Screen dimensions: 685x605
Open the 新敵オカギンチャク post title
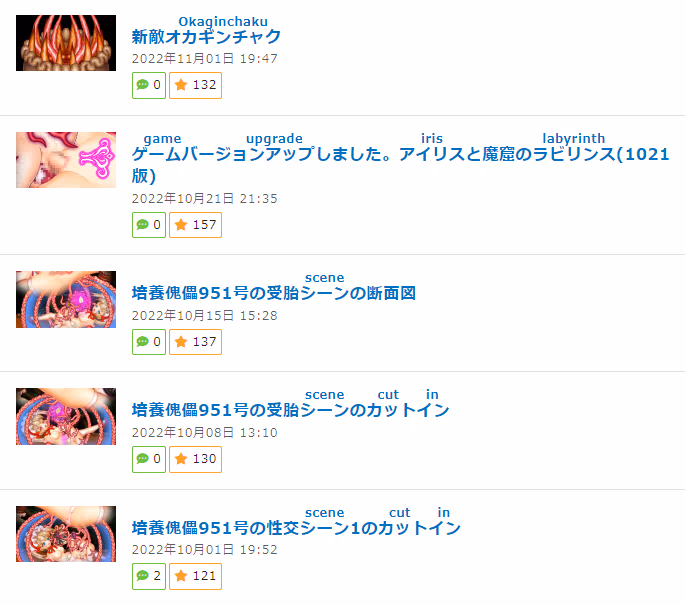206,37
